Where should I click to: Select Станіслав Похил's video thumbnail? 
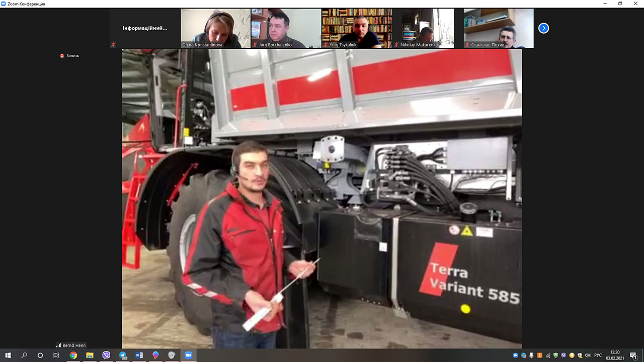coord(499,28)
